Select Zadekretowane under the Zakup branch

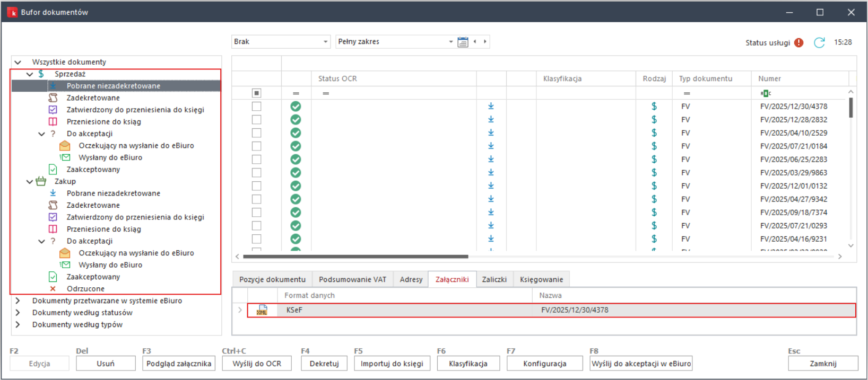(x=93, y=205)
